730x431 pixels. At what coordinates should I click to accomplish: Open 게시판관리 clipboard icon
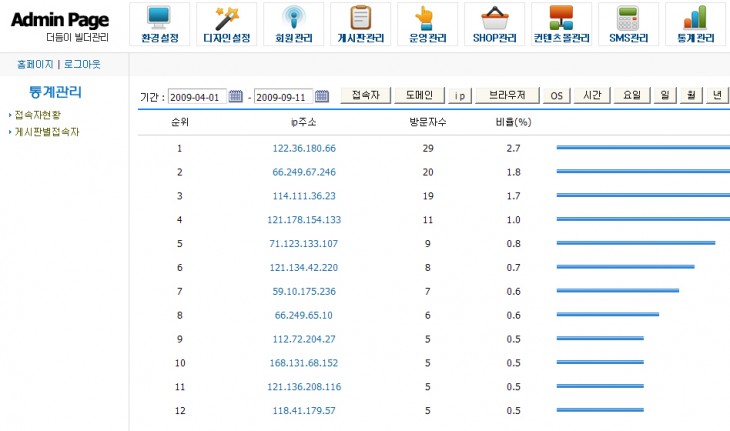click(x=360, y=18)
